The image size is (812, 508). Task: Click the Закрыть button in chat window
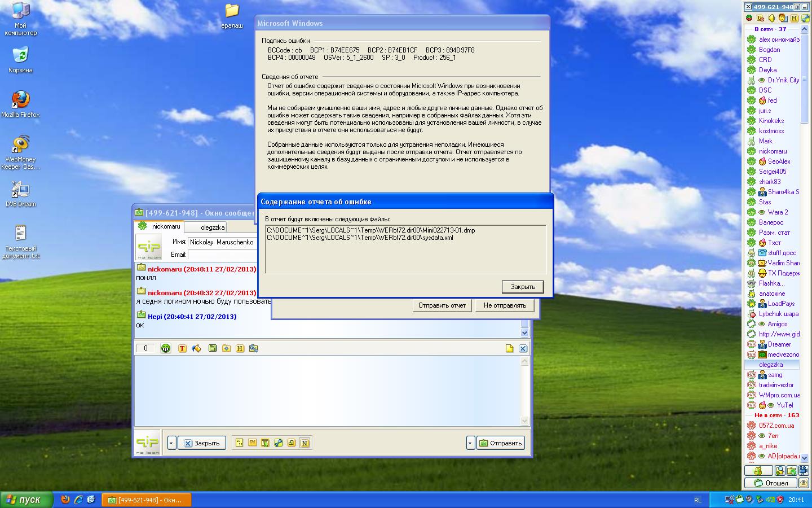[202, 443]
